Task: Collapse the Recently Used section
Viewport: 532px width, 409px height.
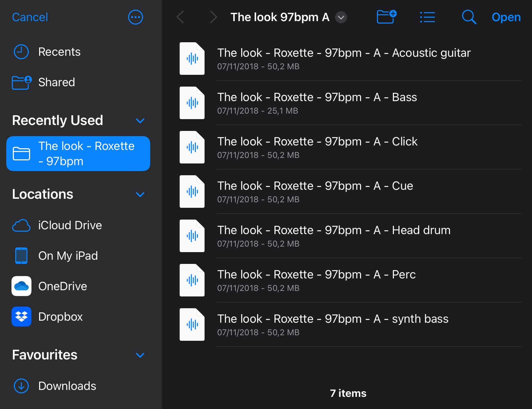Action: click(140, 121)
